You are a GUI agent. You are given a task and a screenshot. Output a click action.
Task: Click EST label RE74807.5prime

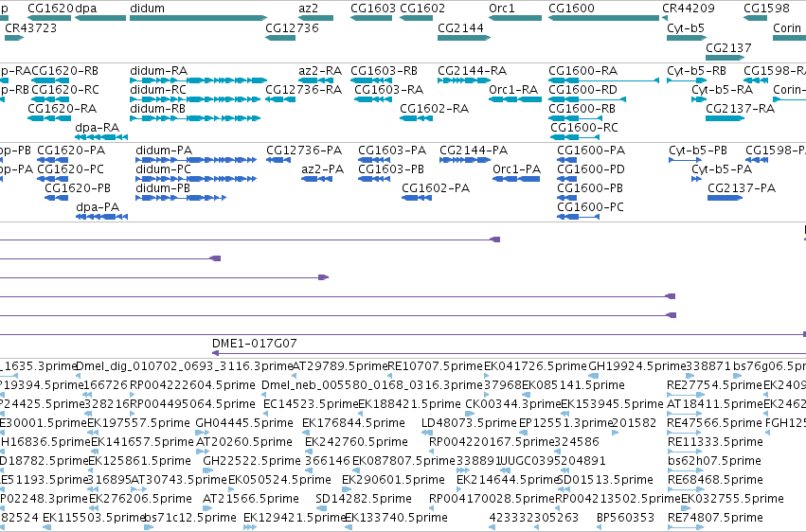715,518
